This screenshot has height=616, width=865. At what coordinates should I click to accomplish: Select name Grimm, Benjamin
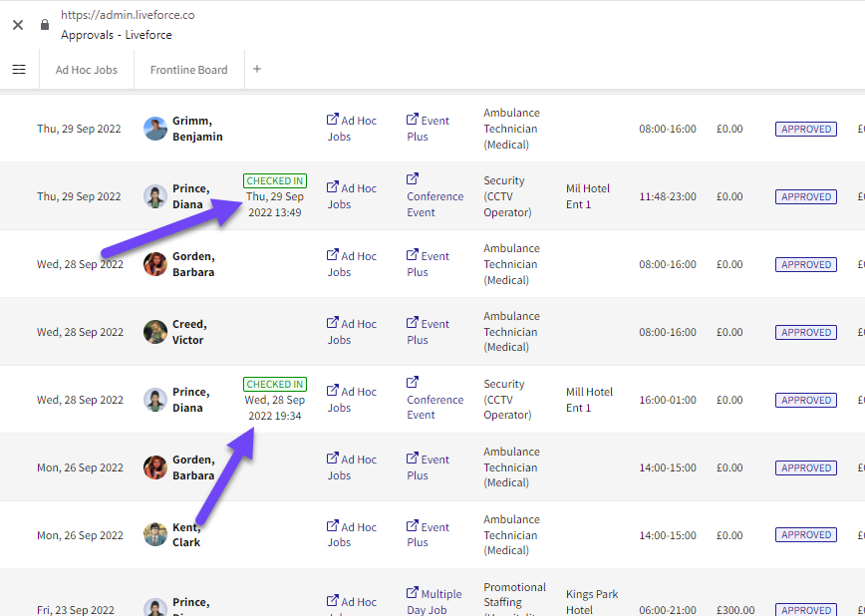(x=197, y=129)
